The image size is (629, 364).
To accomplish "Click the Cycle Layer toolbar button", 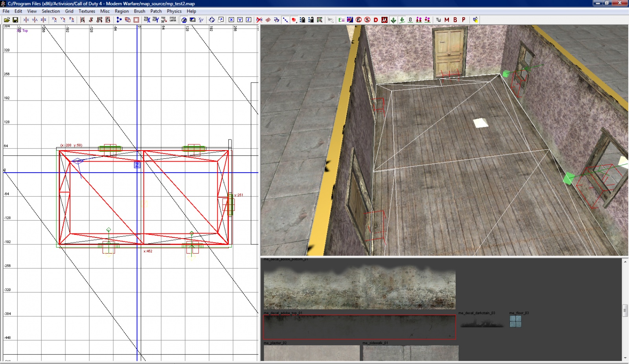I will [x=173, y=20].
